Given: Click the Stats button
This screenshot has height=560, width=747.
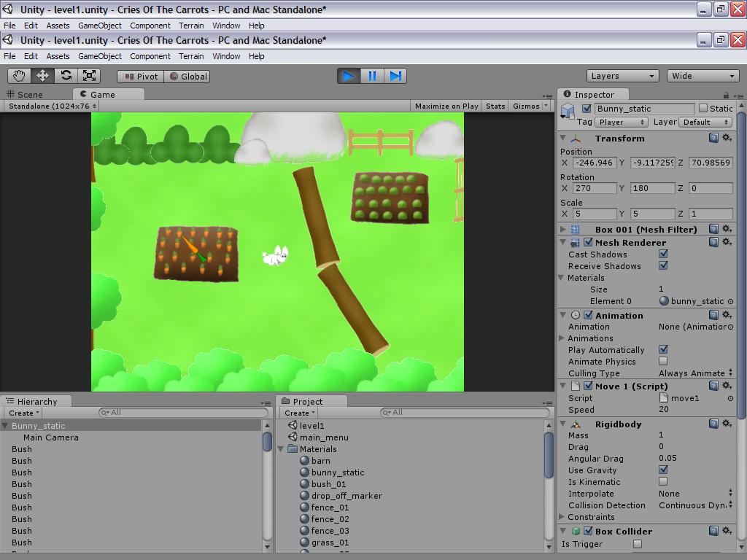Looking at the screenshot, I should tap(495, 106).
